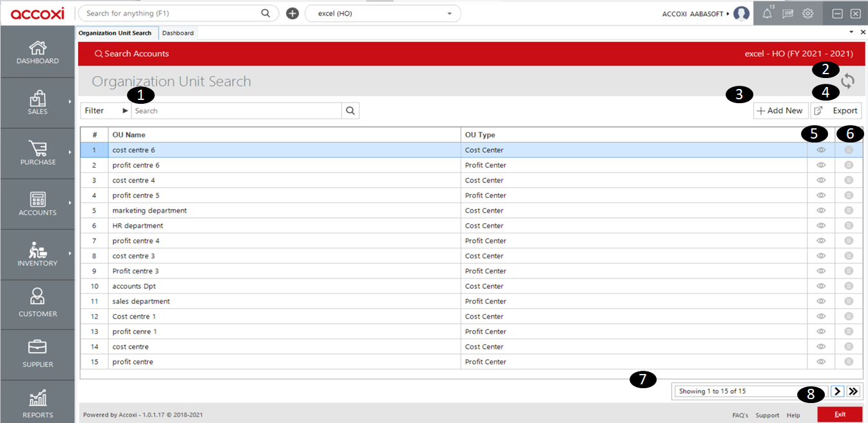
Task: Open the company dropdown showing excel (HO)
Action: [382, 13]
